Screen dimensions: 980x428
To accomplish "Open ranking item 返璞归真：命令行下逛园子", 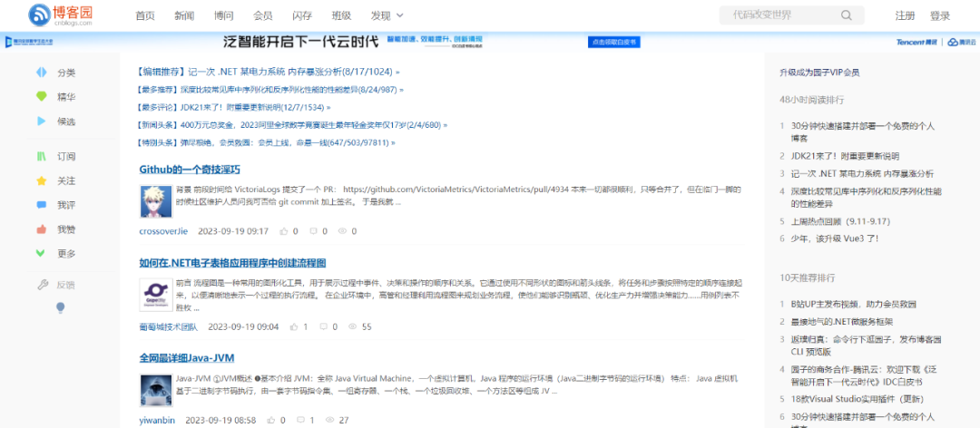I will pos(867,345).
